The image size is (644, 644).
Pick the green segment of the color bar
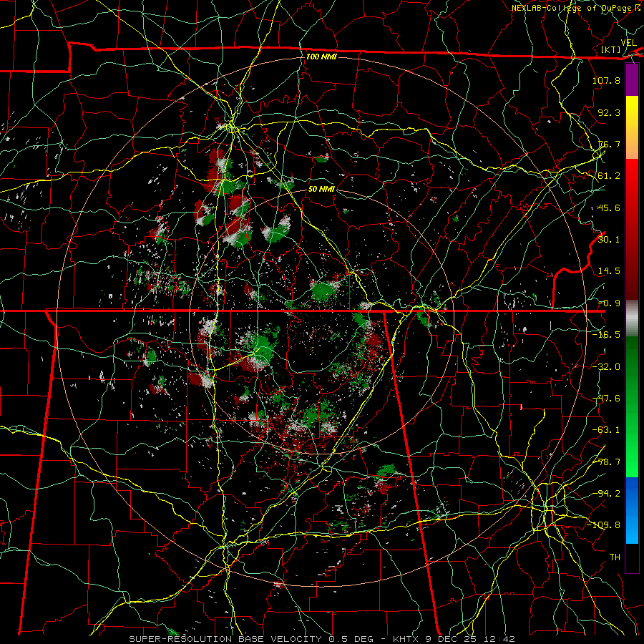pos(632,406)
